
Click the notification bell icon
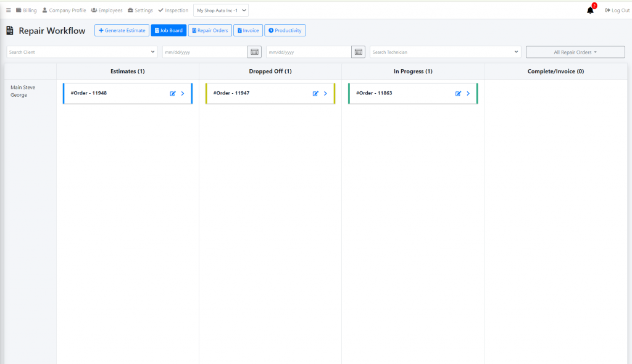pos(590,10)
